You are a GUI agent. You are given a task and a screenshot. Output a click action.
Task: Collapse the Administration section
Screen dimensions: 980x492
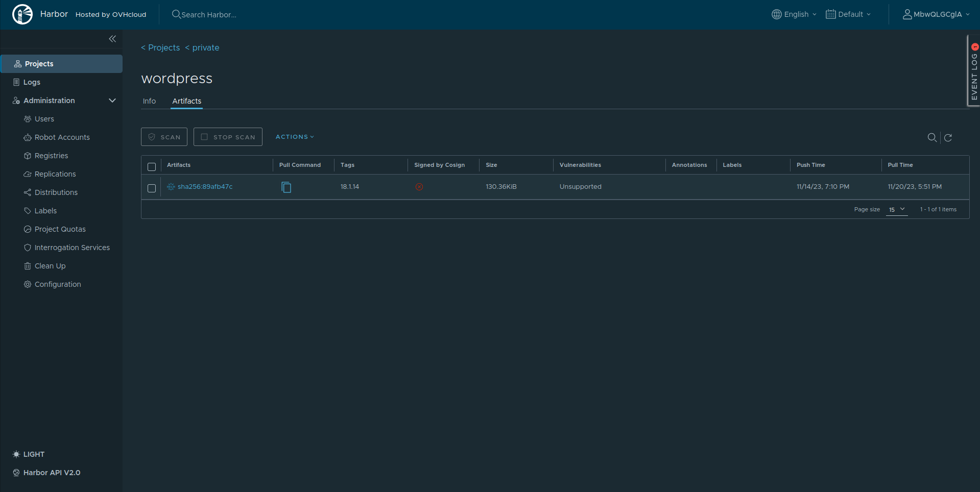(x=112, y=100)
